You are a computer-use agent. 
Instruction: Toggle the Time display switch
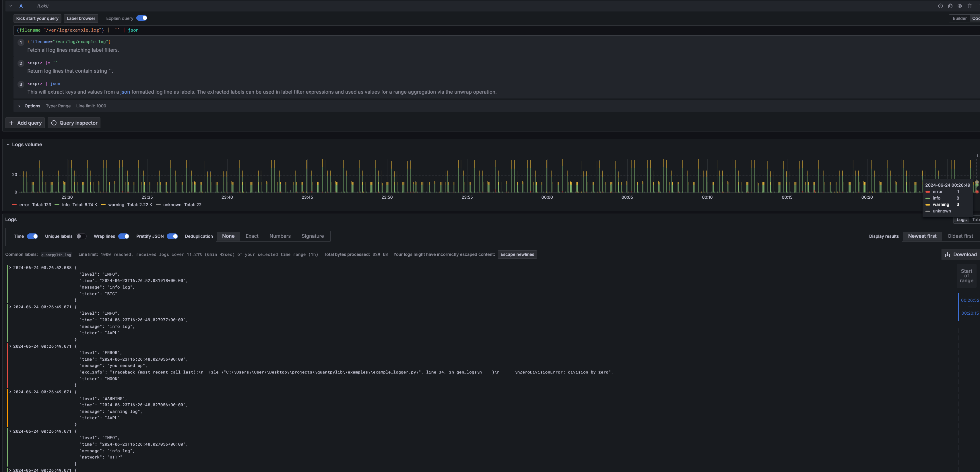pyautogui.click(x=32, y=236)
